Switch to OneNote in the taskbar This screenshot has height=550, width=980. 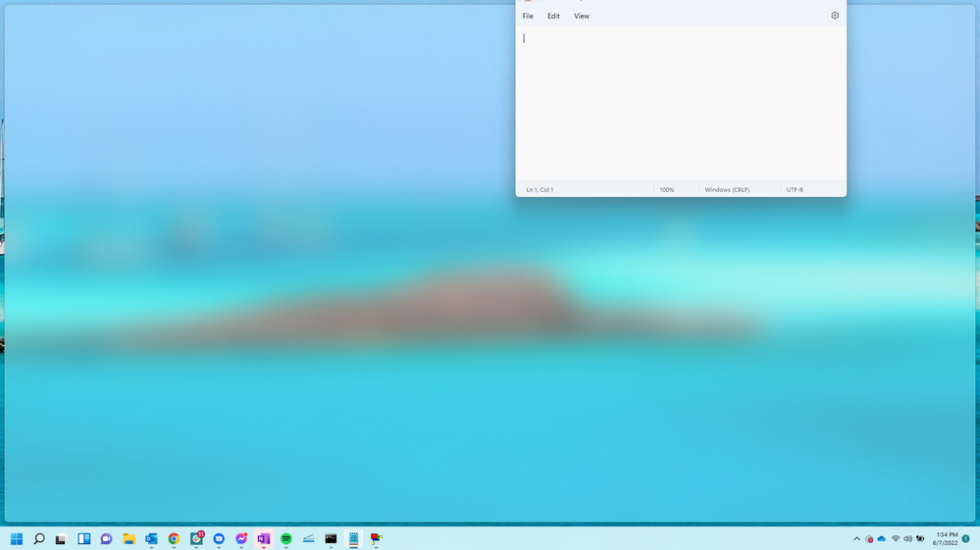(x=264, y=539)
